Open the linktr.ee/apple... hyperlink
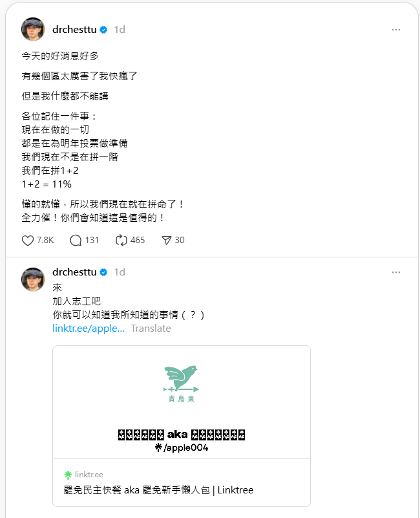Image resolution: width=420 pixels, height=518 pixels. click(x=89, y=329)
